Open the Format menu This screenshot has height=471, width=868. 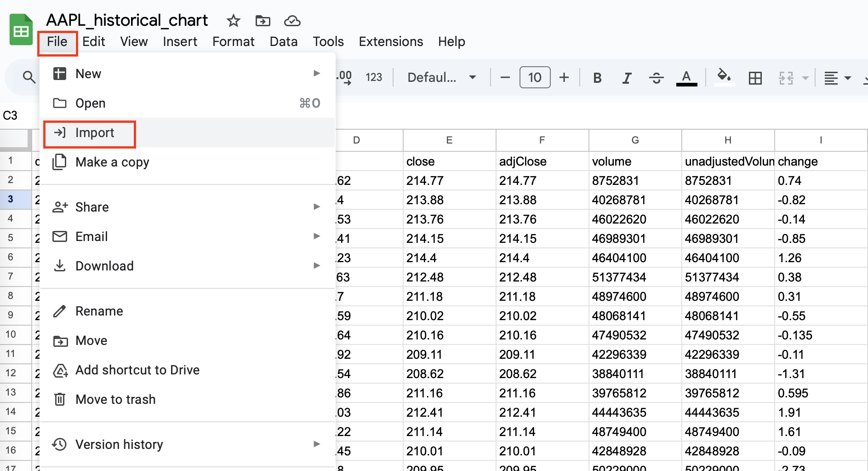233,42
